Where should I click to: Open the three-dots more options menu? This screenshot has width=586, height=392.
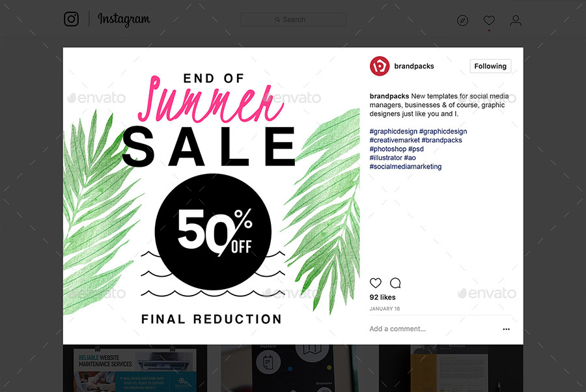point(506,329)
